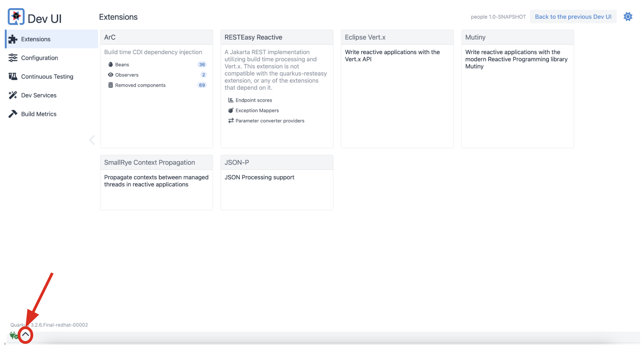Click the Endpoint scores chart icon

click(231, 100)
